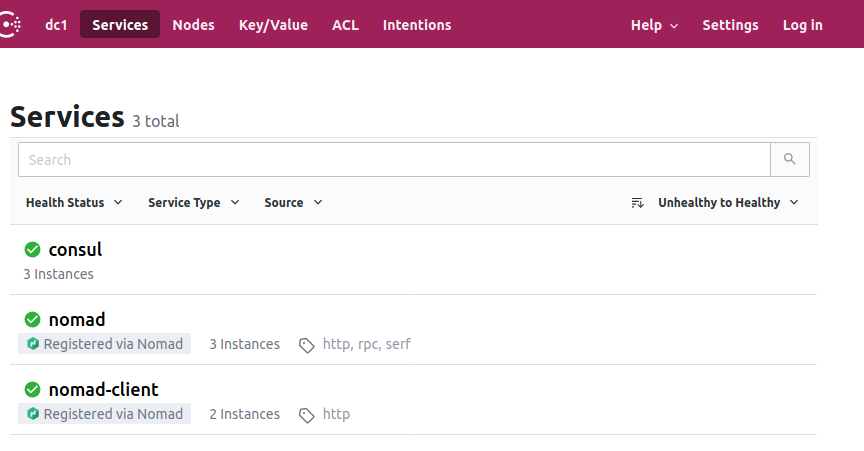Screen dimensions: 864x451
Task: Click the Consul logo icon
Action: pos(10,25)
